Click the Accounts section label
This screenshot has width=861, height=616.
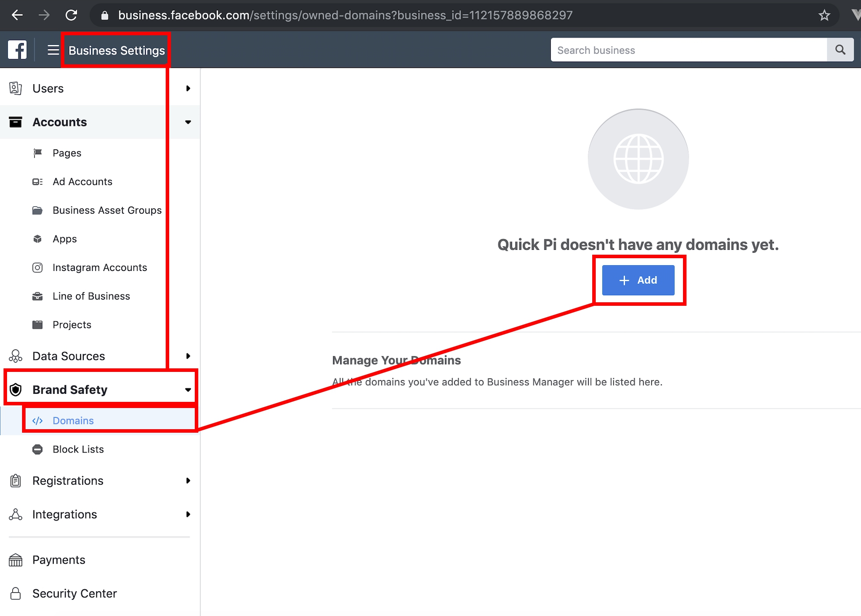coord(59,122)
